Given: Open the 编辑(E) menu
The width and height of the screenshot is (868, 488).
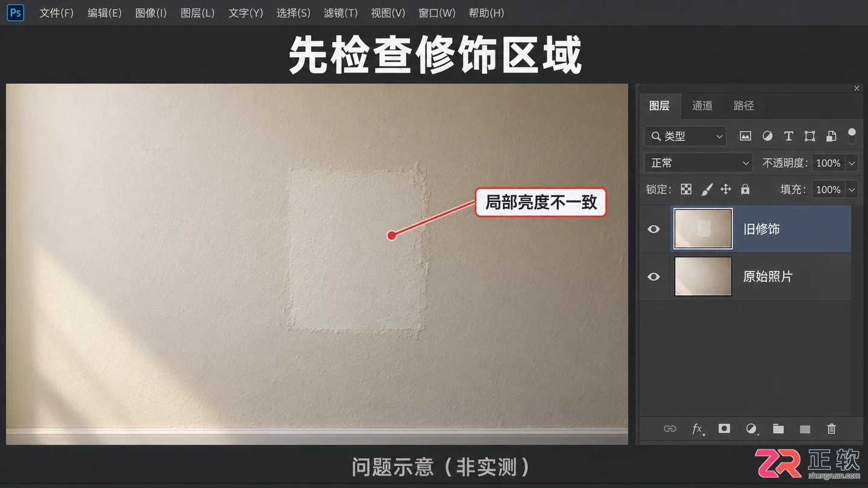Looking at the screenshot, I should (104, 13).
